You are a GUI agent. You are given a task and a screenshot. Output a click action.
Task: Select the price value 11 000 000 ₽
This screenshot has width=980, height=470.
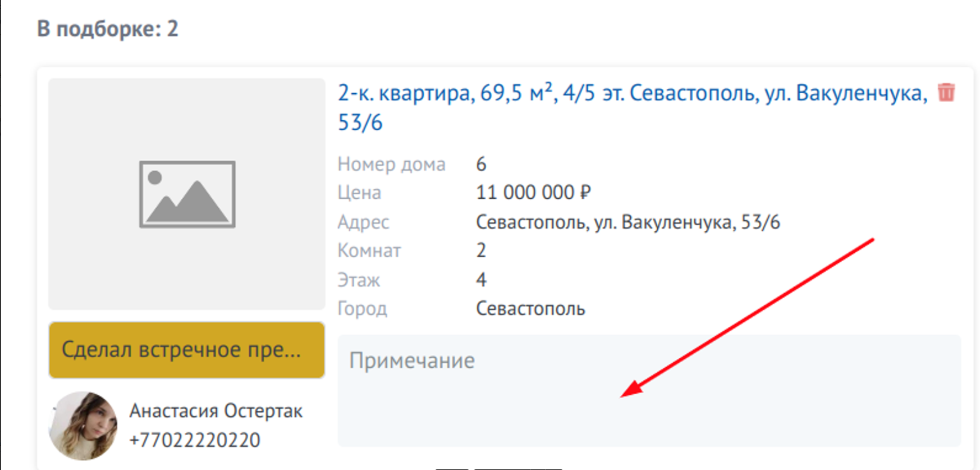click(533, 193)
